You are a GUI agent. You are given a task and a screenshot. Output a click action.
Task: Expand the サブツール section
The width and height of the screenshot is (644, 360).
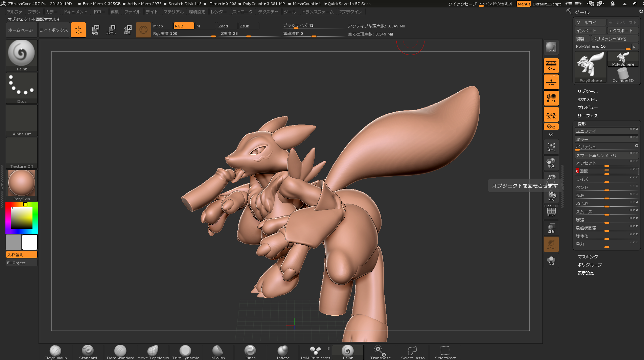[x=588, y=91]
